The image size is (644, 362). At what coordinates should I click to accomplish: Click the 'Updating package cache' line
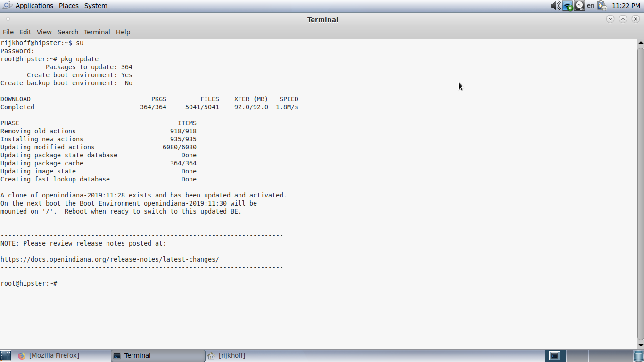click(99, 163)
